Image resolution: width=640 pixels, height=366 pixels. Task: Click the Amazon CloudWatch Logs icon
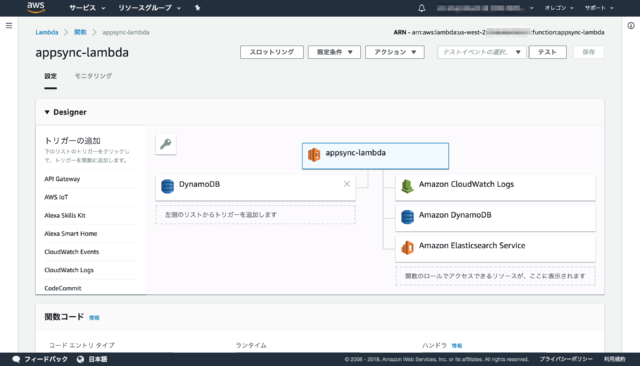407,186
